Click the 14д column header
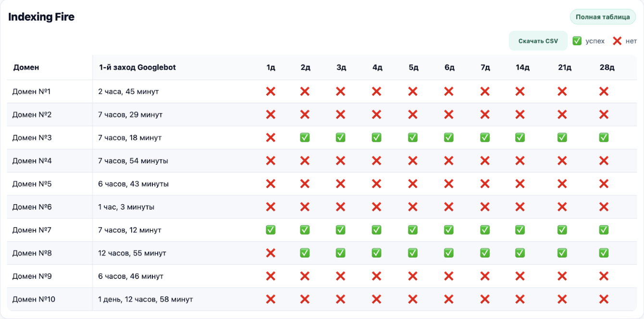Viewport: 644px width, 319px height. coord(522,67)
